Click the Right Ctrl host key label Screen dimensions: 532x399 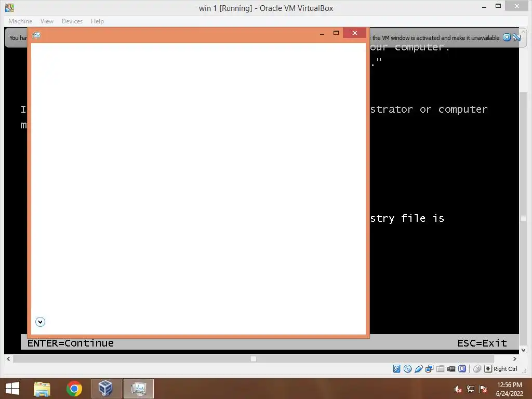(505, 369)
